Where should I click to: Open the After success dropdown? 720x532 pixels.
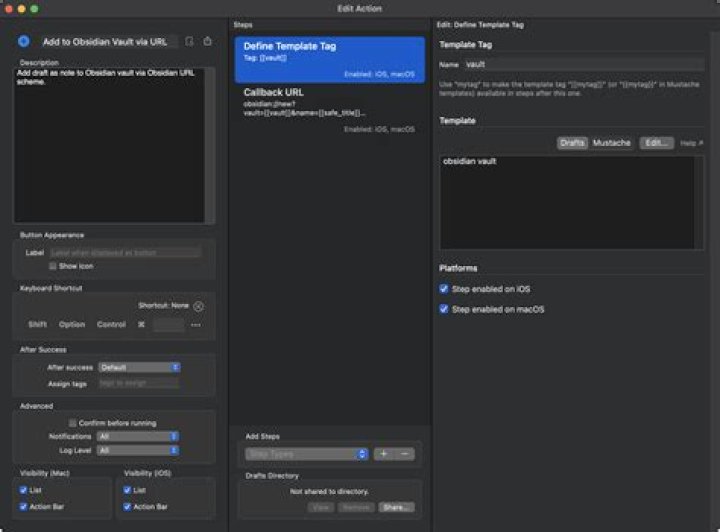click(x=140, y=367)
